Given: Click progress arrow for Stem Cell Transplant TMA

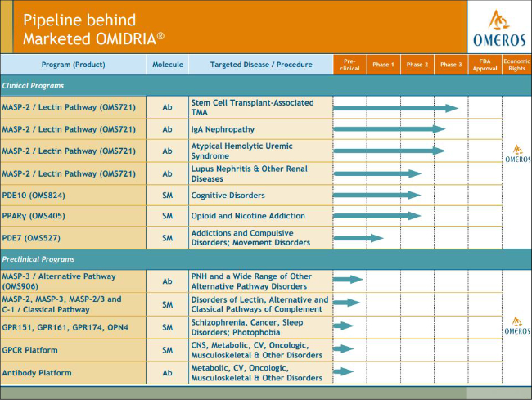Looking at the screenshot, I should 396,109.
